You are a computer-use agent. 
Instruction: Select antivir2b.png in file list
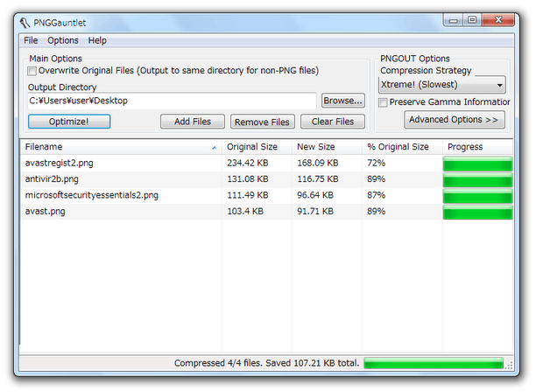[x=52, y=179]
